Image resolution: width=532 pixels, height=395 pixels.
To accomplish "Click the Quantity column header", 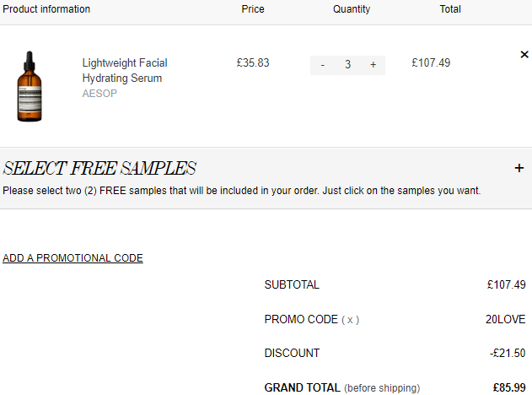I will (x=352, y=9).
